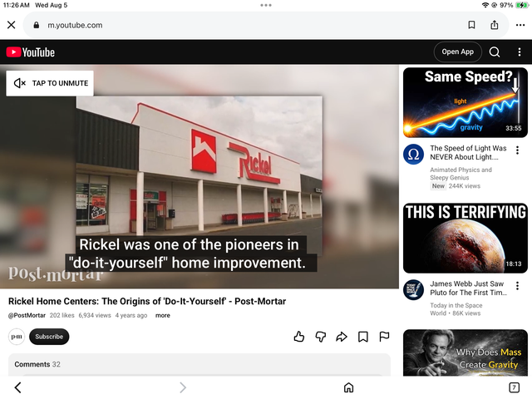The image size is (532, 399).
Task: Tap the Open App button
Action: (x=457, y=52)
